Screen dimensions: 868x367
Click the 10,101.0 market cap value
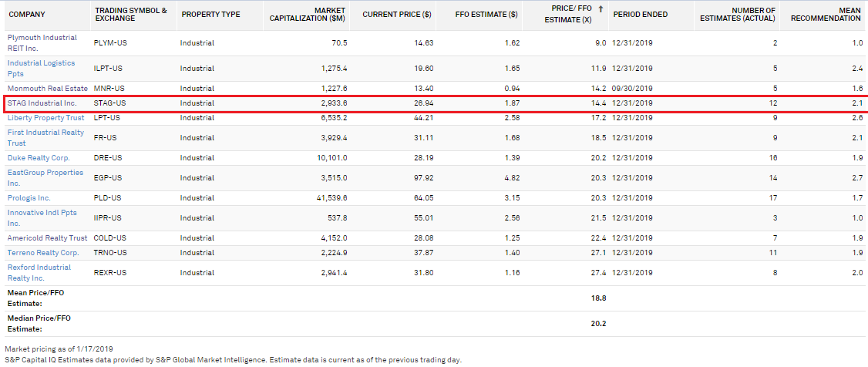[332, 158]
